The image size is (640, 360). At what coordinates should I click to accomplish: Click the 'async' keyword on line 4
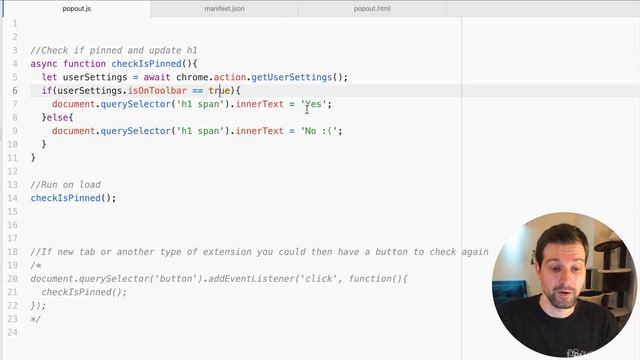[x=44, y=64]
